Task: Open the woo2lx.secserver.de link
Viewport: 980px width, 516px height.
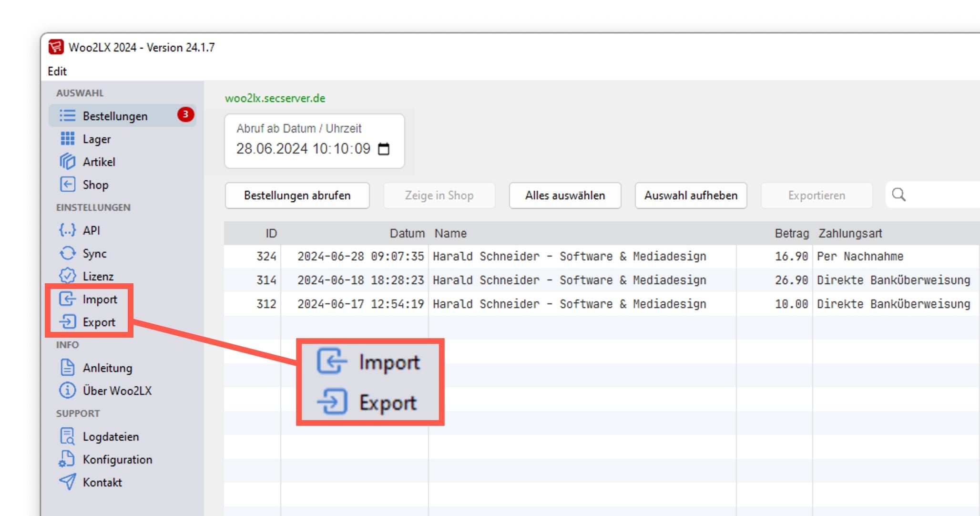Action: point(275,98)
